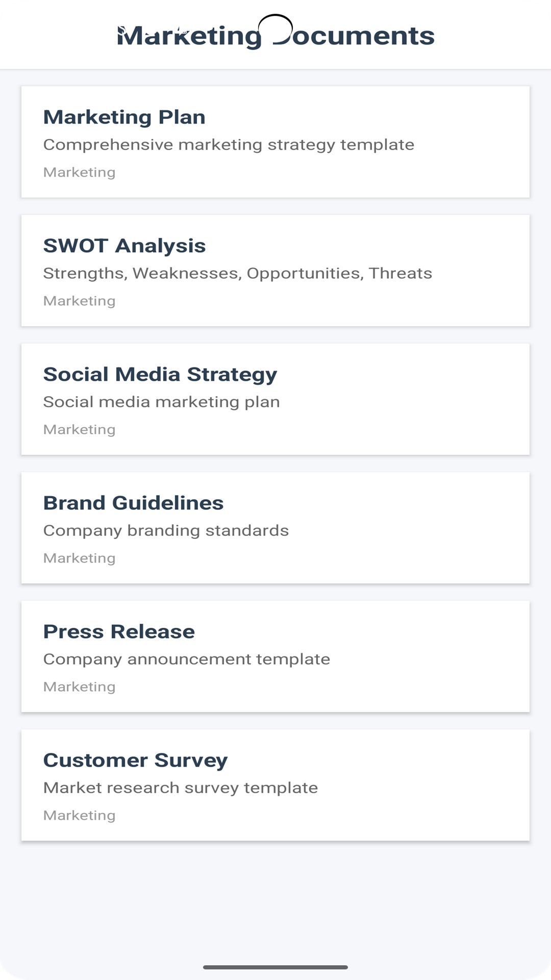The width and height of the screenshot is (551, 980).
Task: Open the Marketing Plan document
Action: point(124,117)
